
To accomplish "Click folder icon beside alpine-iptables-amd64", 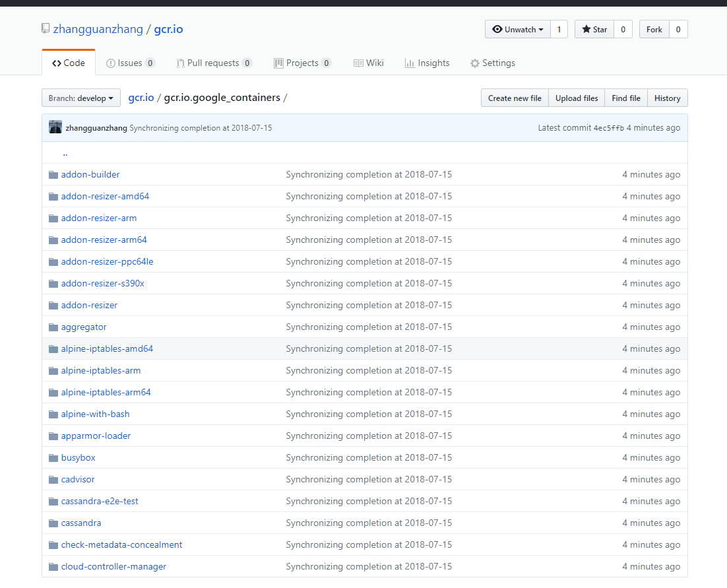I will coord(53,349).
